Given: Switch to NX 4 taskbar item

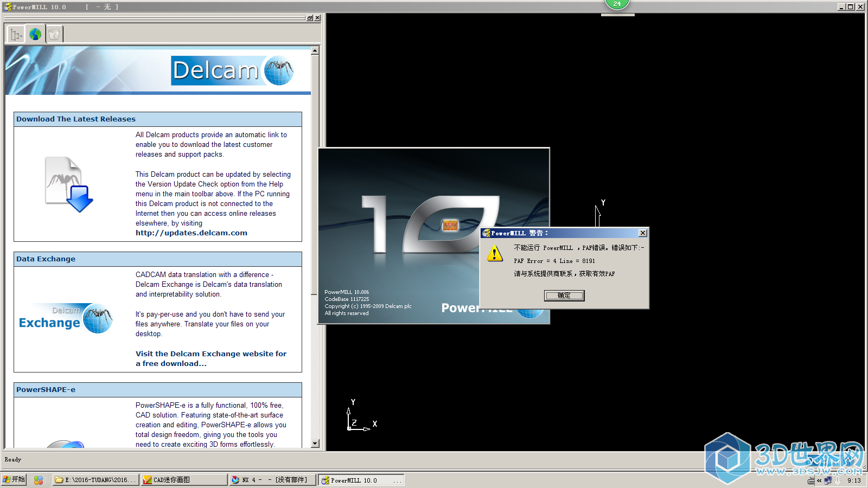Looking at the screenshot, I should tap(272, 480).
